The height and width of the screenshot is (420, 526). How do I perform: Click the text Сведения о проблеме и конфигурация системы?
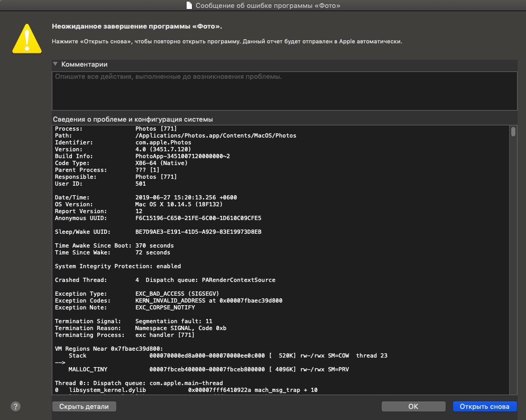click(133, 119)
